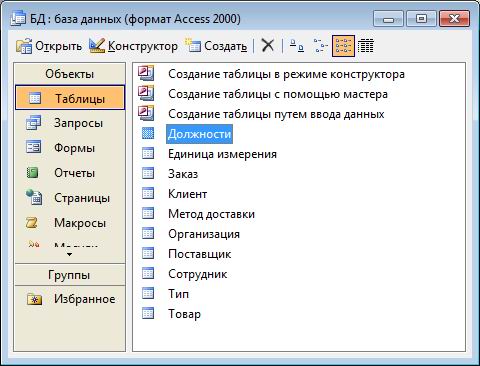Viewport: 480px width, 366px height.
Task: Click the Открыть button
Action: 49,46
